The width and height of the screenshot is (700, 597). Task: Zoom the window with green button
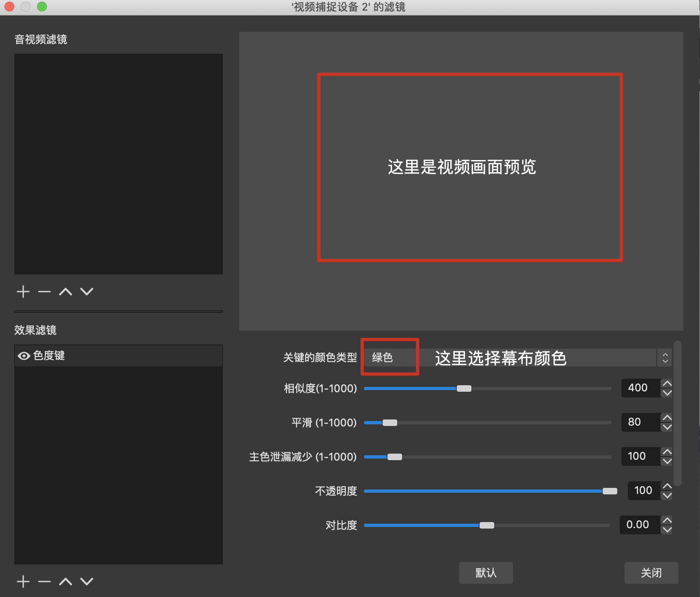(x=42, y=7)
